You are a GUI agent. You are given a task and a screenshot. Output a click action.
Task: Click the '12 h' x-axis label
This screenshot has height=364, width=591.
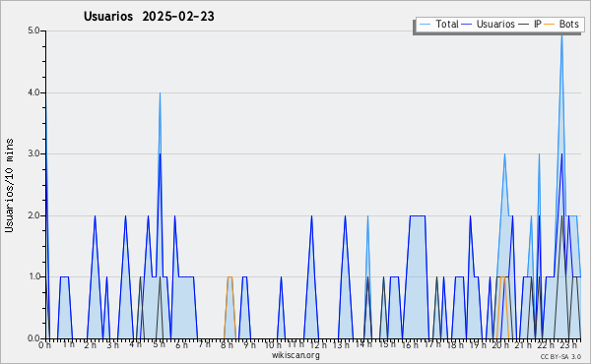pos(319,345)
